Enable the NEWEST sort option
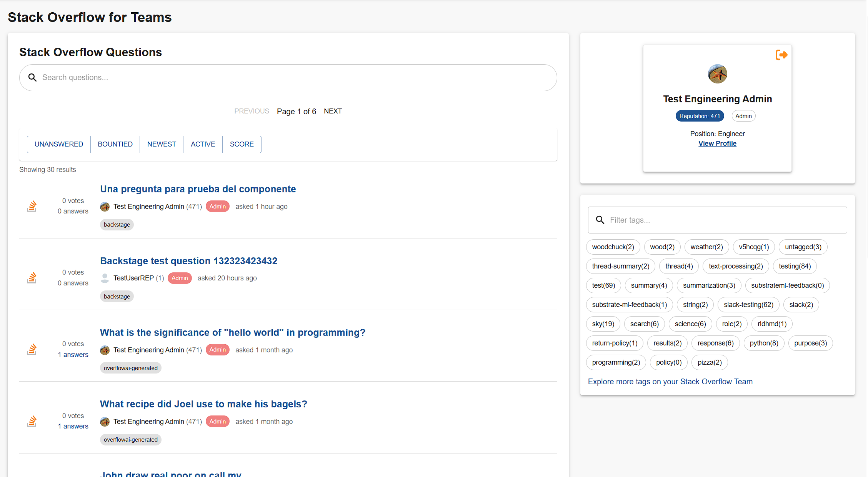Image resolution: width=868 pixels, height=477 pixels. pyautogui.click(x=162, y=144)
